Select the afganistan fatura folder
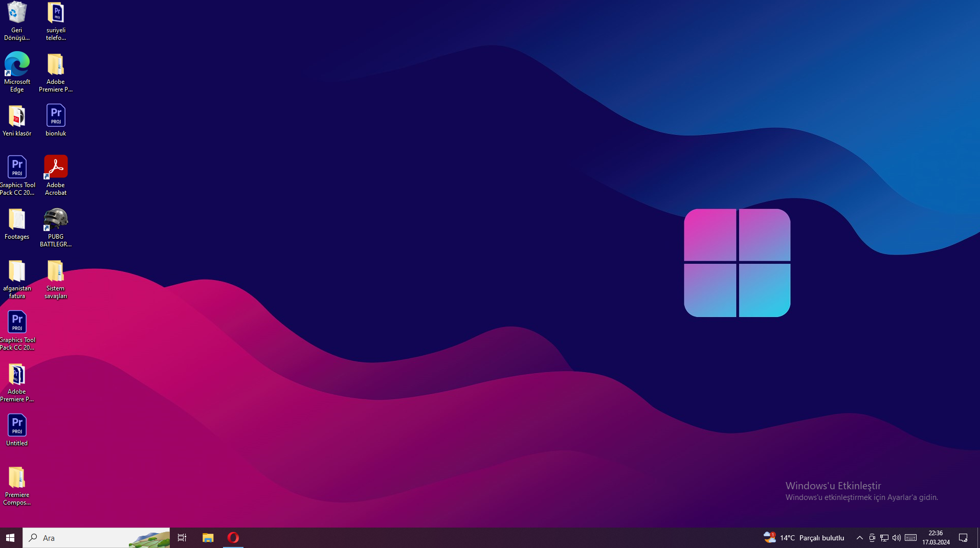The width and height of the screenshot is (980, 548). pyautogui.click(x=17, y=279)
